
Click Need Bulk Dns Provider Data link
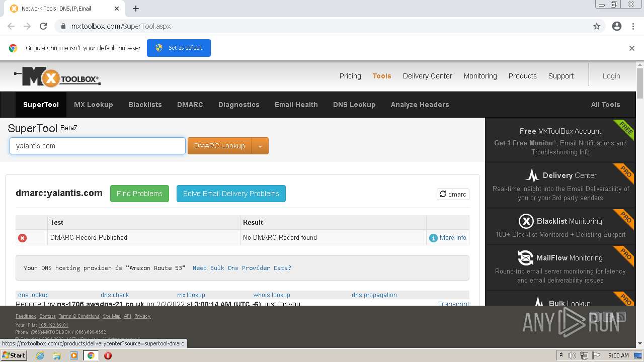(242, 268)
